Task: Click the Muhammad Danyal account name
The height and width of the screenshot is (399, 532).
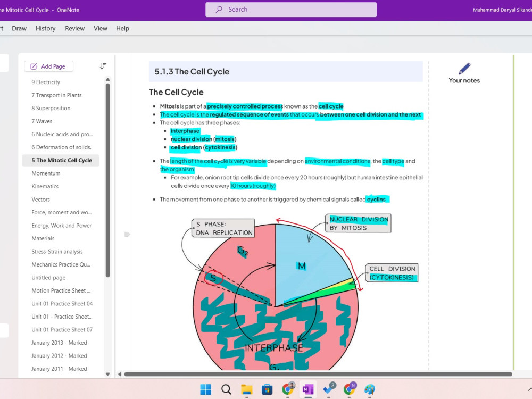Action: (502, 10)
